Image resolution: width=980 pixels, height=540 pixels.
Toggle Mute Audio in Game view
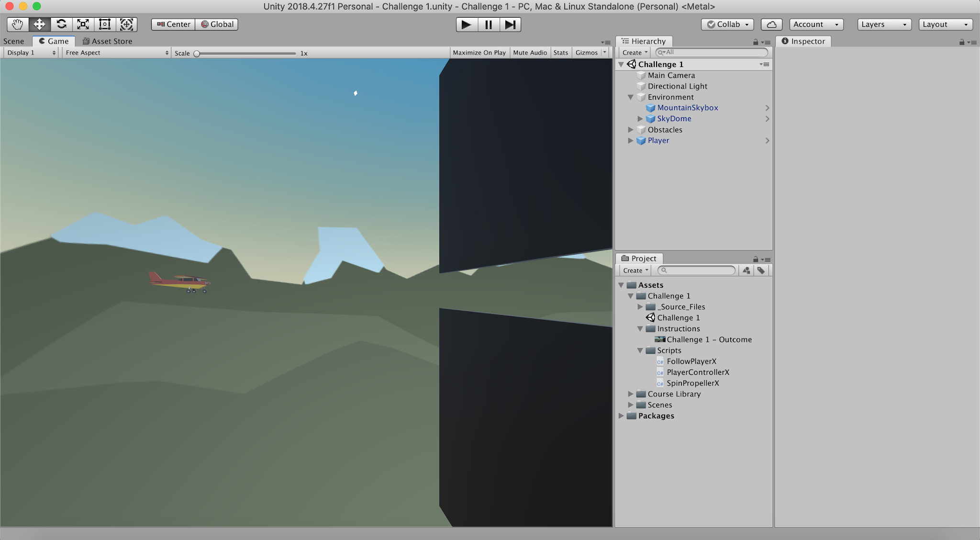pyautogui.click(x=530, y=53)
